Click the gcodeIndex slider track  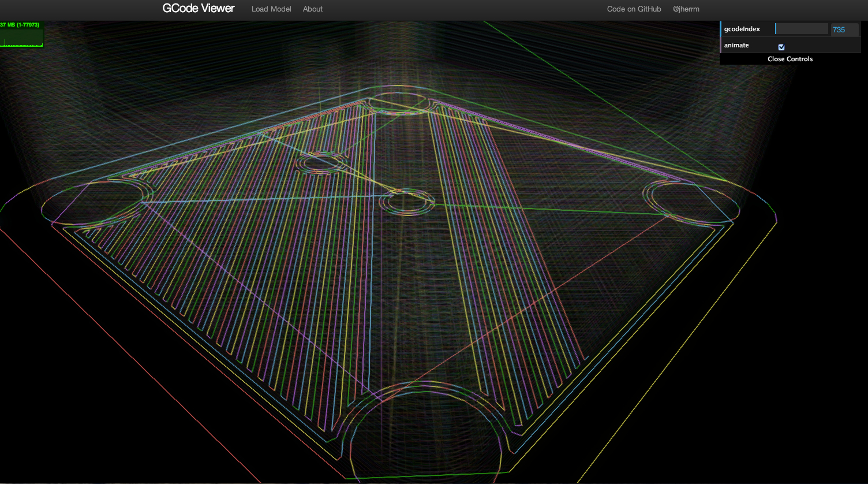pos(802,29)
